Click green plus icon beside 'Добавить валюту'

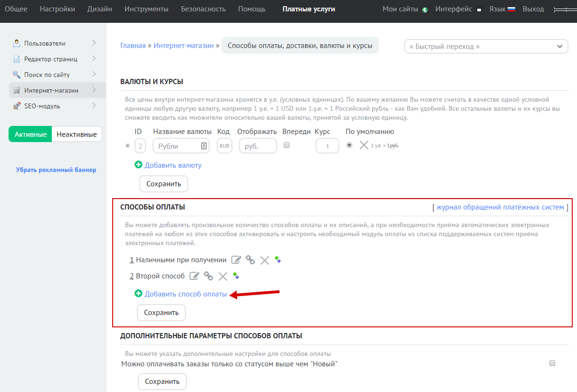coord(138,165)
